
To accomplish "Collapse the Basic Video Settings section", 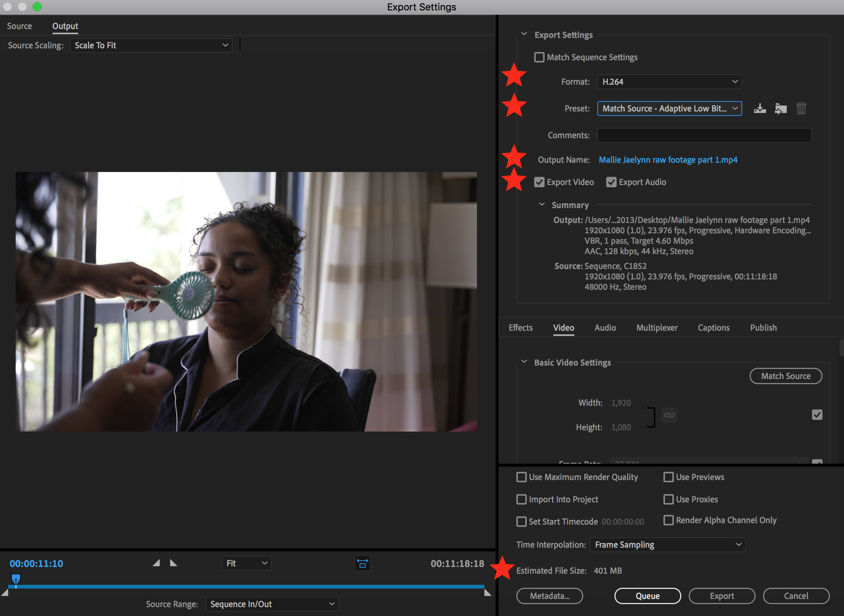I will [x=524, y=362].
